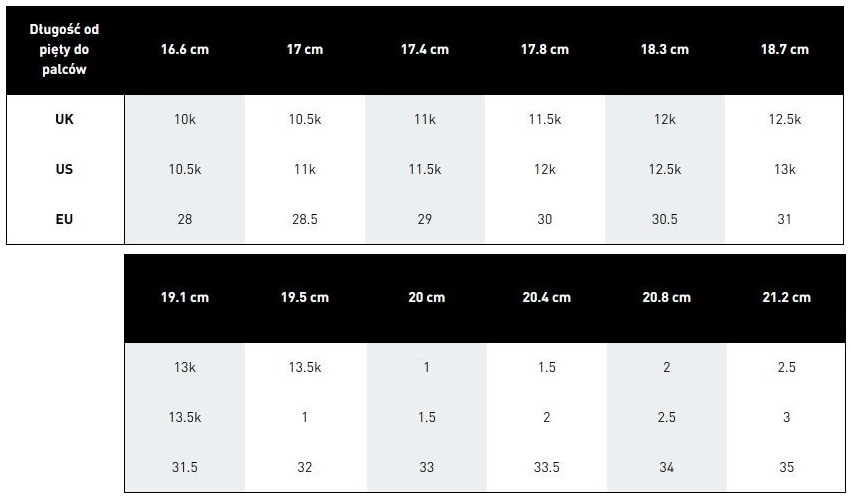
Task: Click the UK size 10k cell
Action: point(184,119)
